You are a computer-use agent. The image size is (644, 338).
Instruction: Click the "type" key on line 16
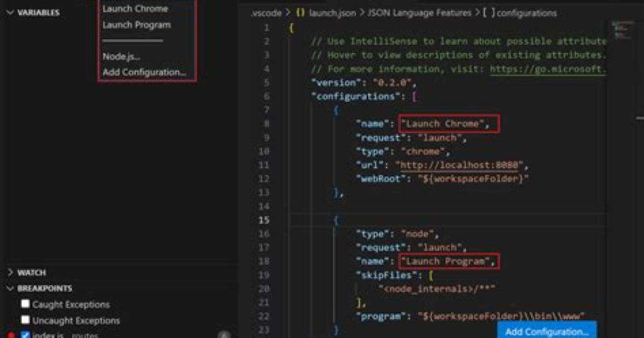[x=373, y=234]
